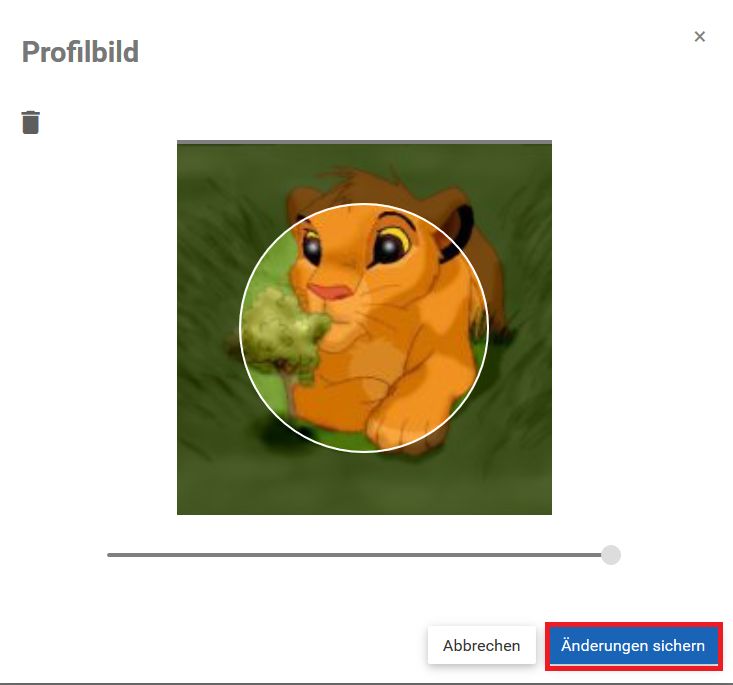Click the lion cub's left eye

(311, 246)
